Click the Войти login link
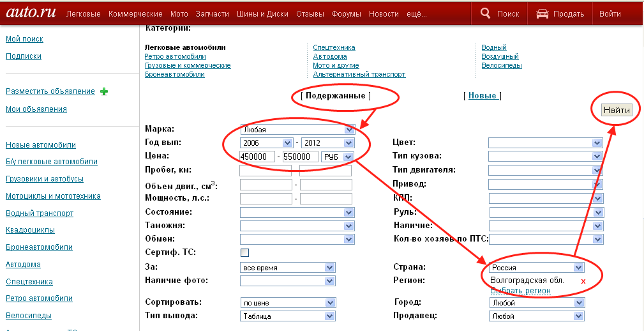Image resolution: width=644 pixels, height=331 pixels. click(610, 13)
